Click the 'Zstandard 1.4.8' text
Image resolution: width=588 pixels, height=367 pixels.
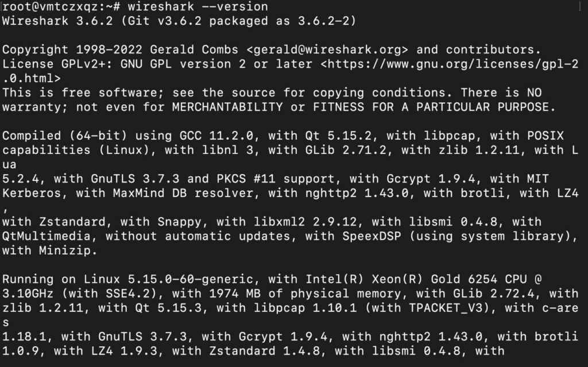coord(265,351)
